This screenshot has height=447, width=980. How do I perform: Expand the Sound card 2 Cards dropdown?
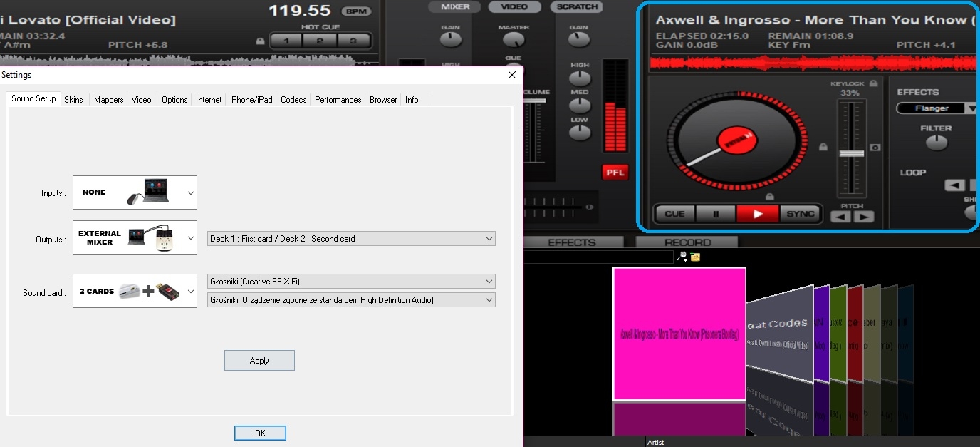coord(135,291)
